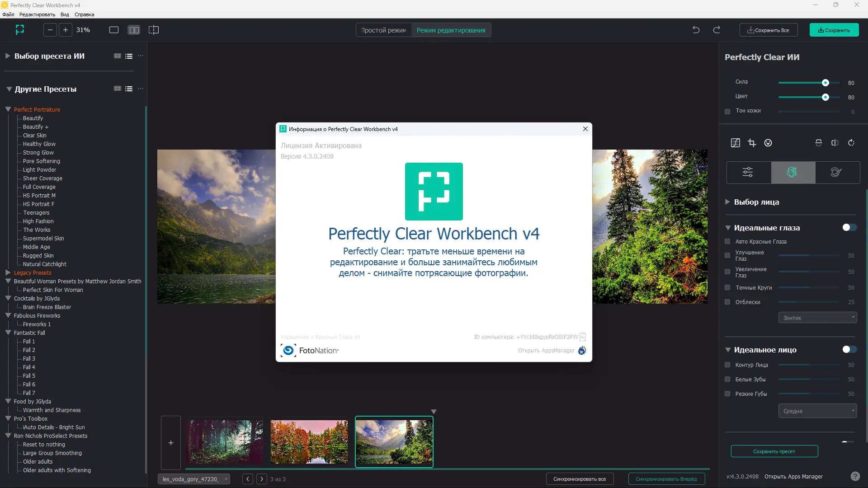
Task: Expand the Выбор пресета ИИ section
Action: point(7,56)
